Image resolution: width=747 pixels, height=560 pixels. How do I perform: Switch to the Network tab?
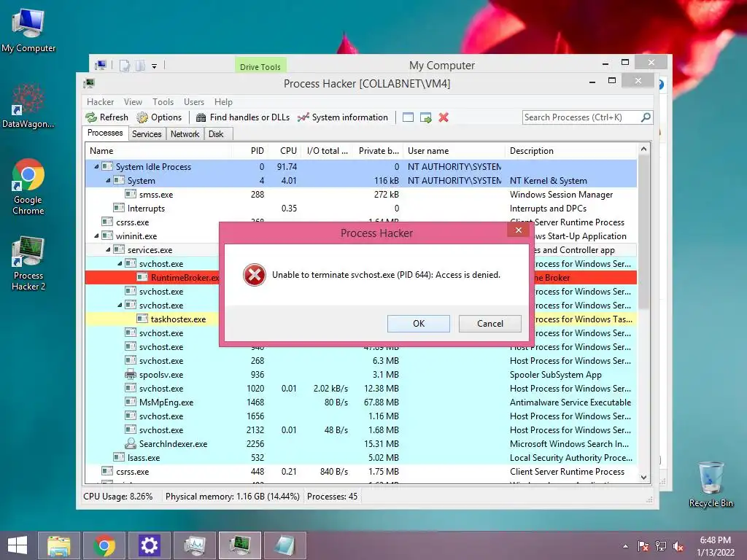185,134
